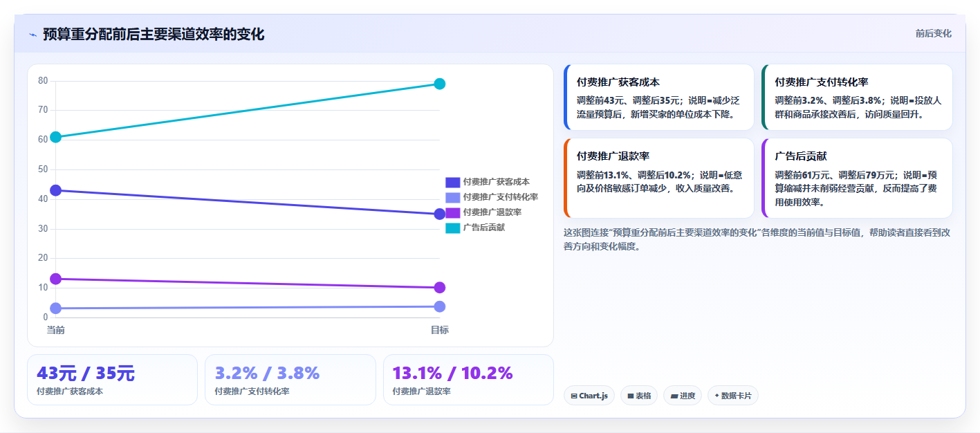
Task: Click the 当前 x-axis label
Action: coord(55,330)
